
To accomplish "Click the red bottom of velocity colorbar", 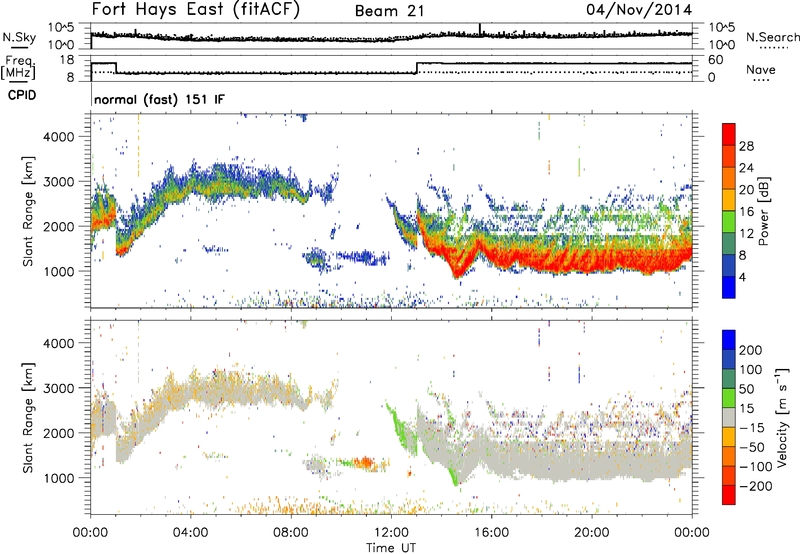I will tap(729, 495).
